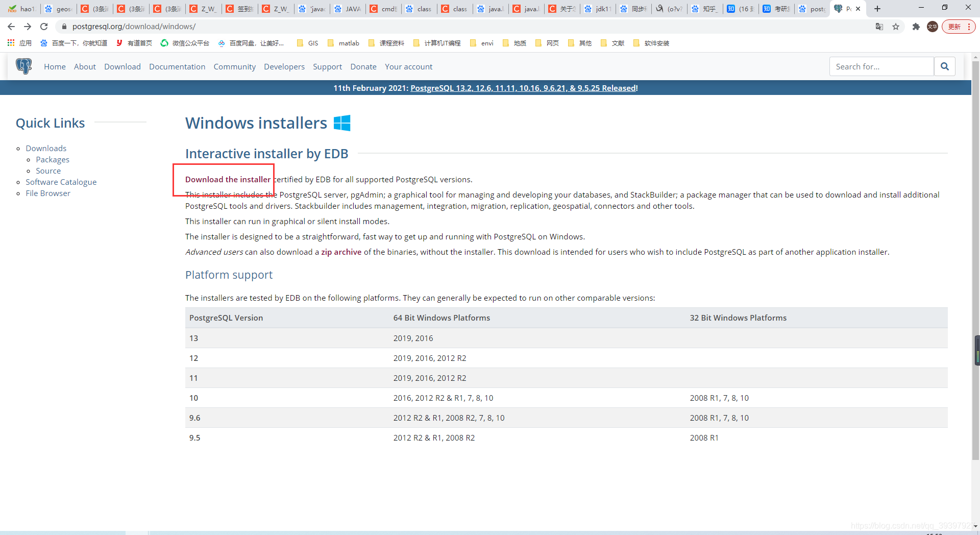Open Packages in Quick Links
Viewport: 980px width, 535px height.
pos(53,159)
